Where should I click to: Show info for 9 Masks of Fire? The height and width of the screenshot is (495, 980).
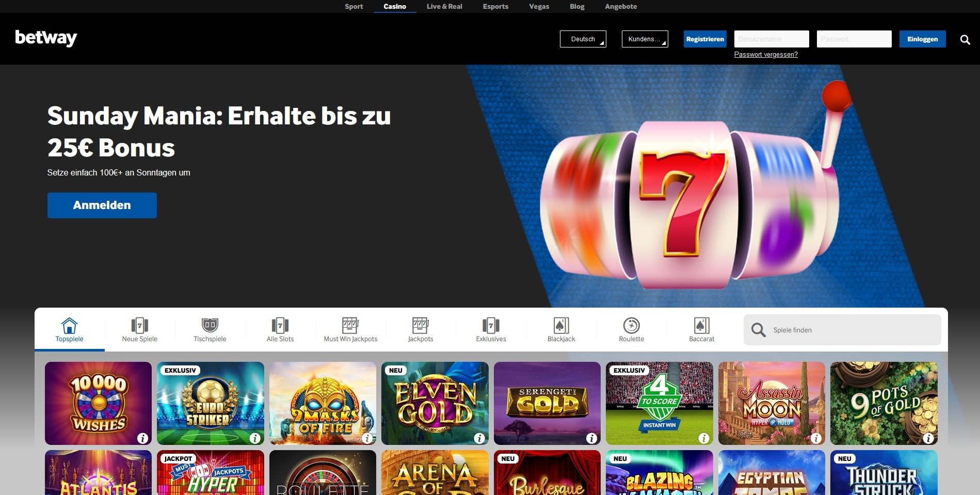(367, 438)
